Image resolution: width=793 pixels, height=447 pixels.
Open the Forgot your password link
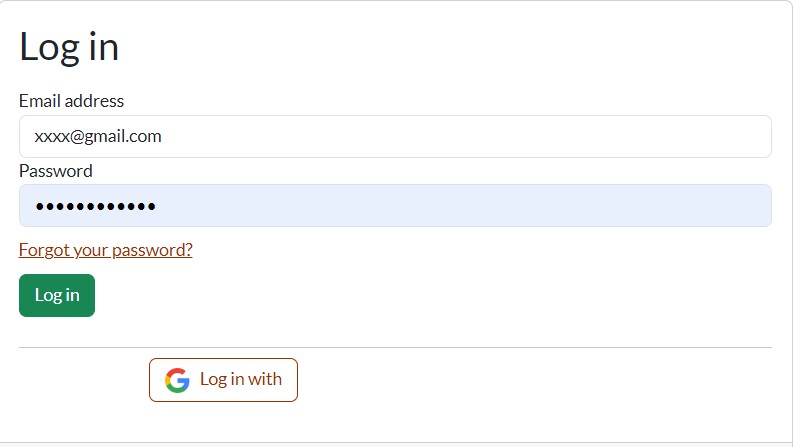click(105, 250)
